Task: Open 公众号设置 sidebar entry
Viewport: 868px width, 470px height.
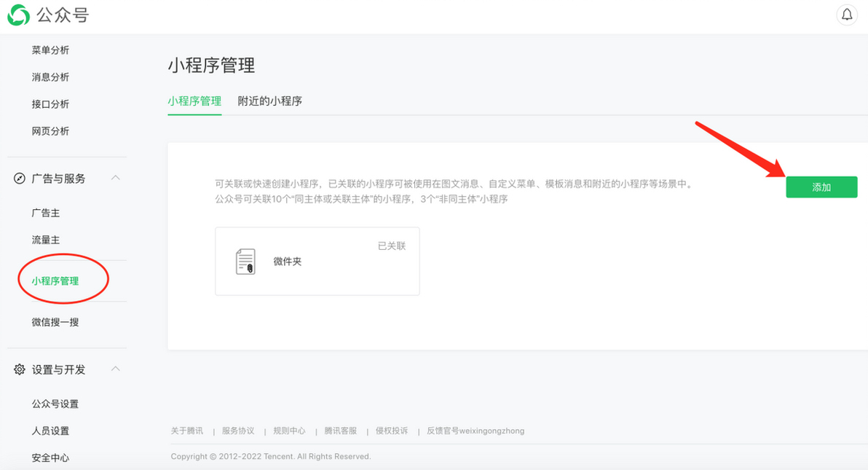Action: [x=55, y=404]
